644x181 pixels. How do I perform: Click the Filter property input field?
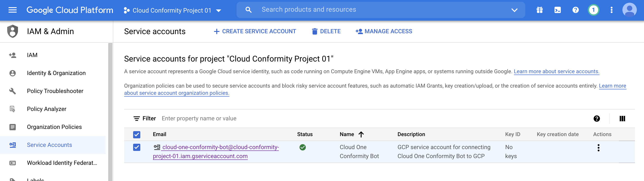tap(300, 119)
